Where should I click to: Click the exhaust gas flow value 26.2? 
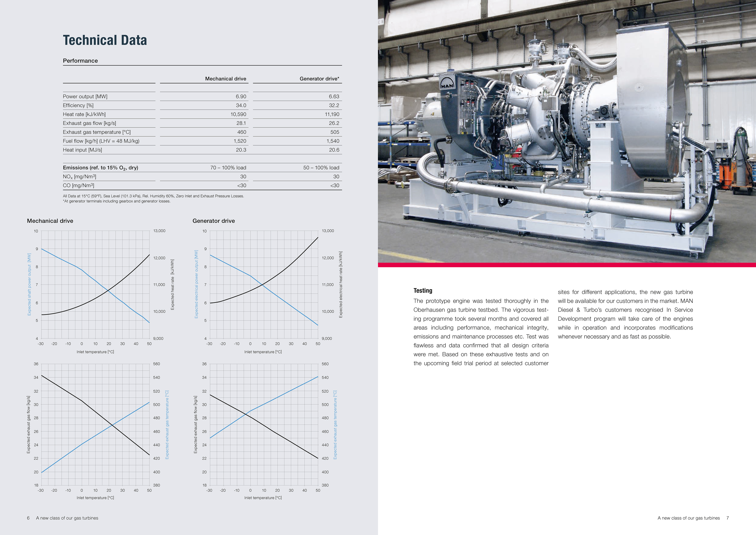click(x=334, y=123)
